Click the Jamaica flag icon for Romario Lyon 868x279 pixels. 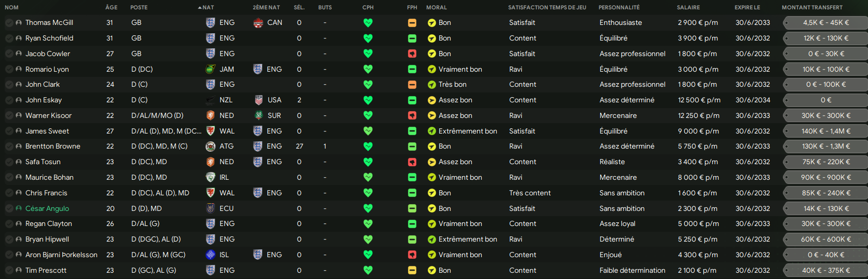[x=210, y=69]
